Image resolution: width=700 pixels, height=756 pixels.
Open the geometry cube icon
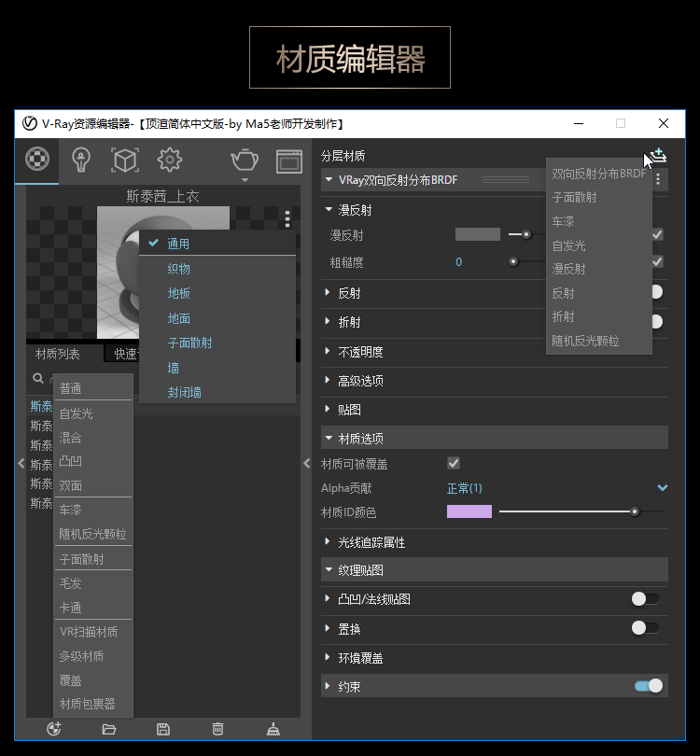125,161
